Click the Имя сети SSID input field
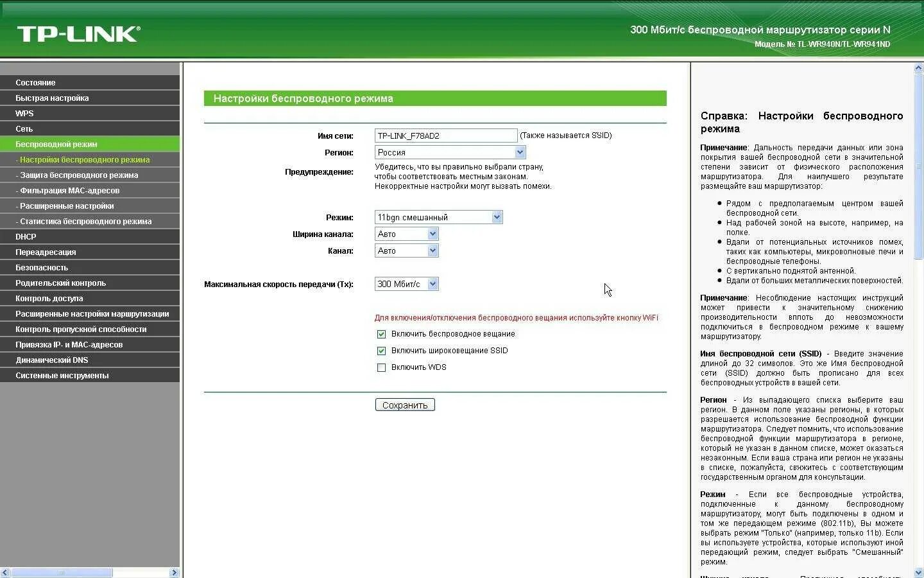Image resolution: width=924 pixels, height=578 pixels. click(x=446, y=136)
